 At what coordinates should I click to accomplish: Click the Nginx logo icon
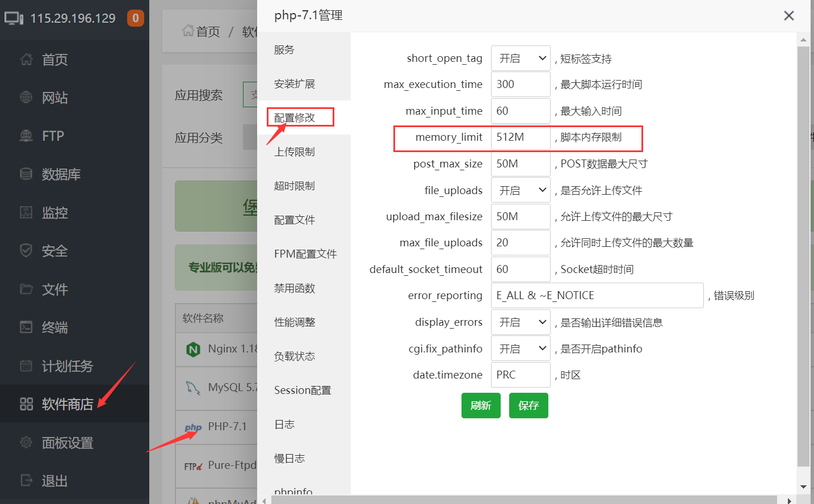193,349
